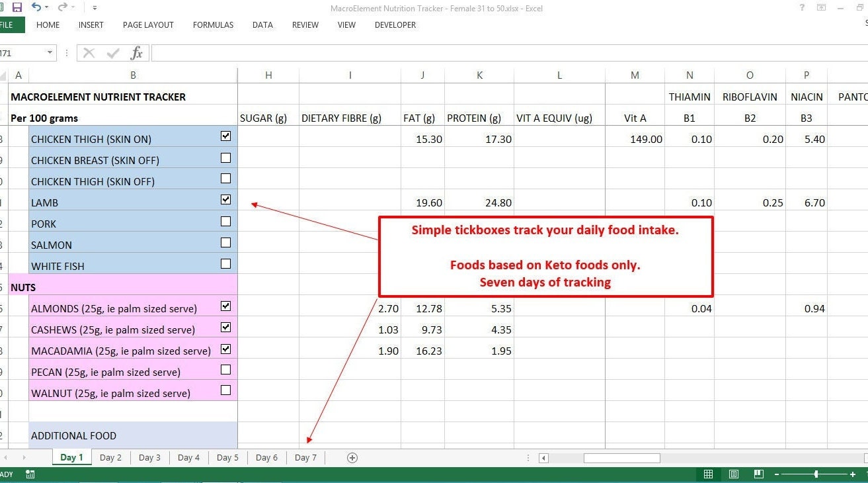Tick the WHITE FISH checkbox

225,263
